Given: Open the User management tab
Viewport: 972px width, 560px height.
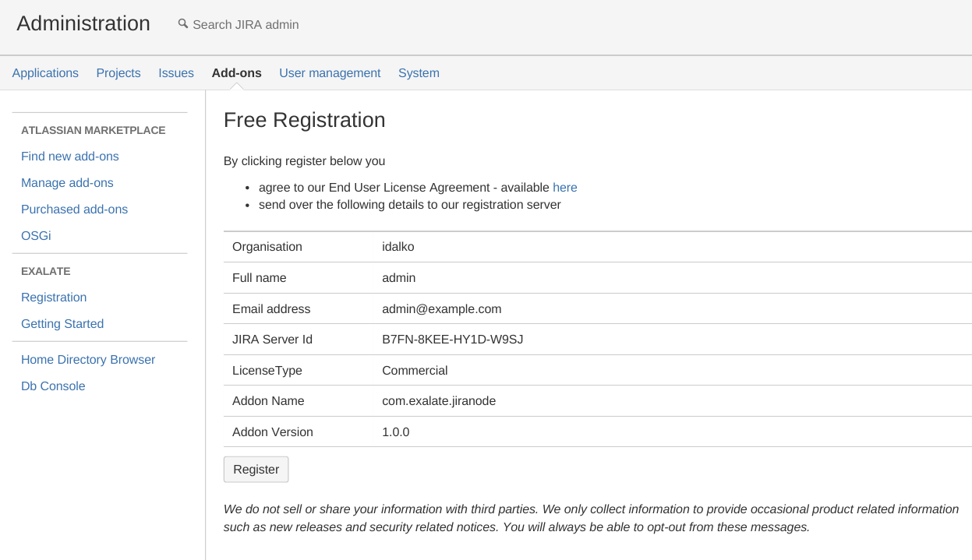Looking at the screenshot, I should pyautogui.click(x=330, y=73).
